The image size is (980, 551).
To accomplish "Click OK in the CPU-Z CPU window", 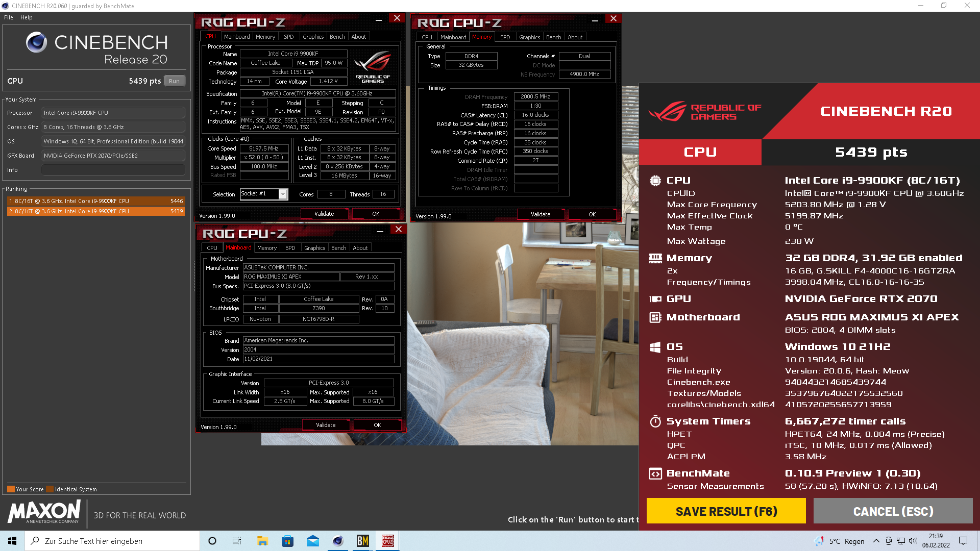I will [376, 214].
